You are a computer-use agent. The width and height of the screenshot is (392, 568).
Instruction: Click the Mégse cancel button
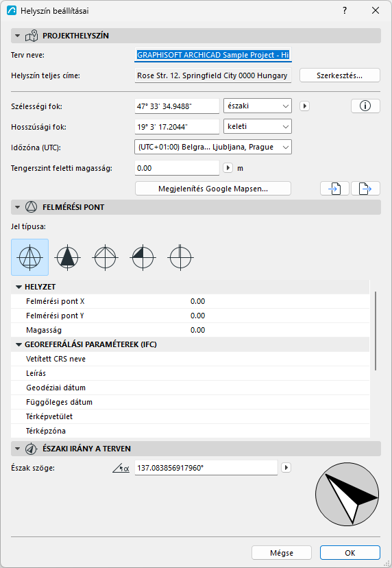click(282, 553)
